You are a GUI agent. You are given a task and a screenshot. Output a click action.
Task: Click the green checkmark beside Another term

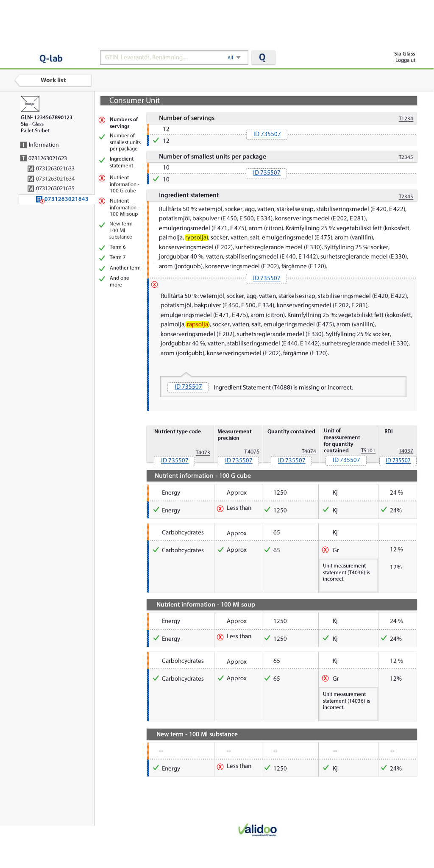coord(102,268)
